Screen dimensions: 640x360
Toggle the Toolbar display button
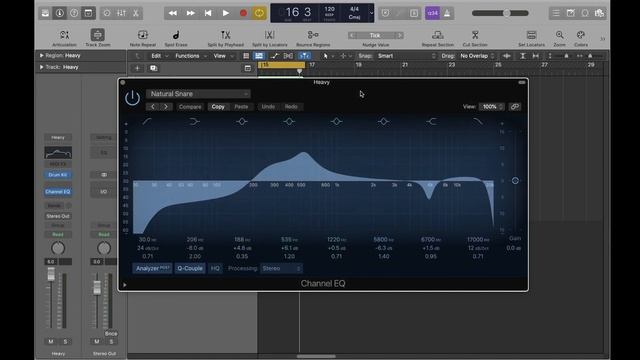[x=88, y=13]
